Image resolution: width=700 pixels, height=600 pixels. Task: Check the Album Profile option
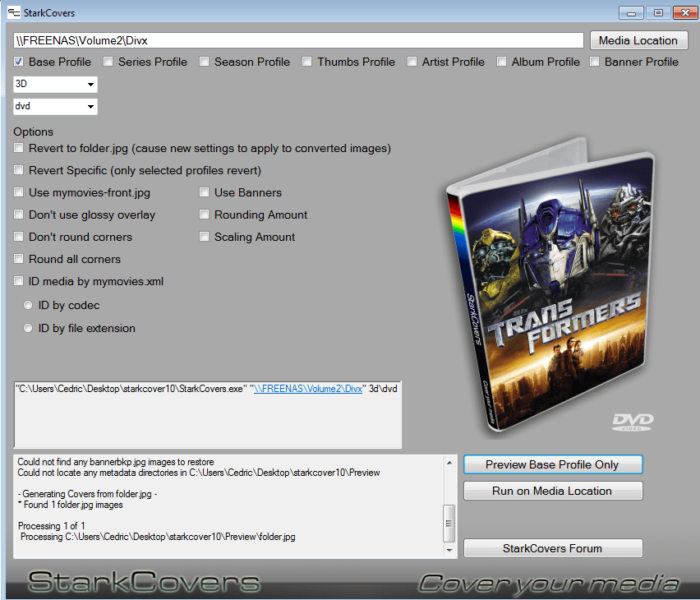(502, 62)
